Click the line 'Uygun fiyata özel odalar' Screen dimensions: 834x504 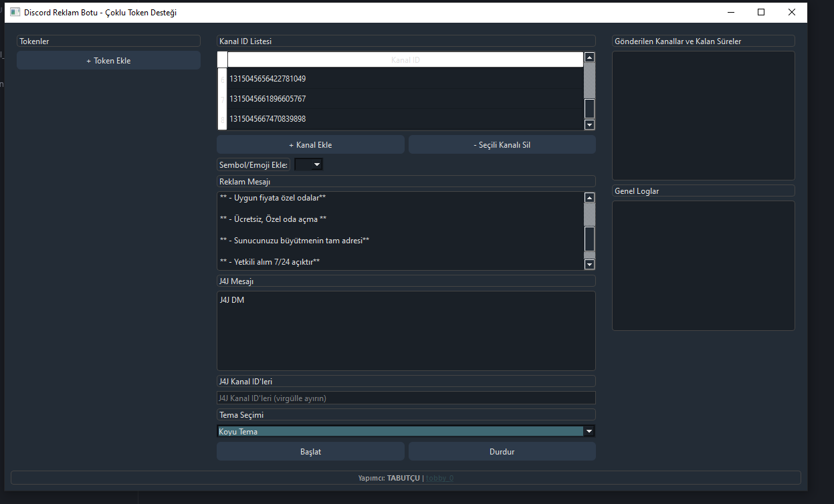click(x=272, y=198)
